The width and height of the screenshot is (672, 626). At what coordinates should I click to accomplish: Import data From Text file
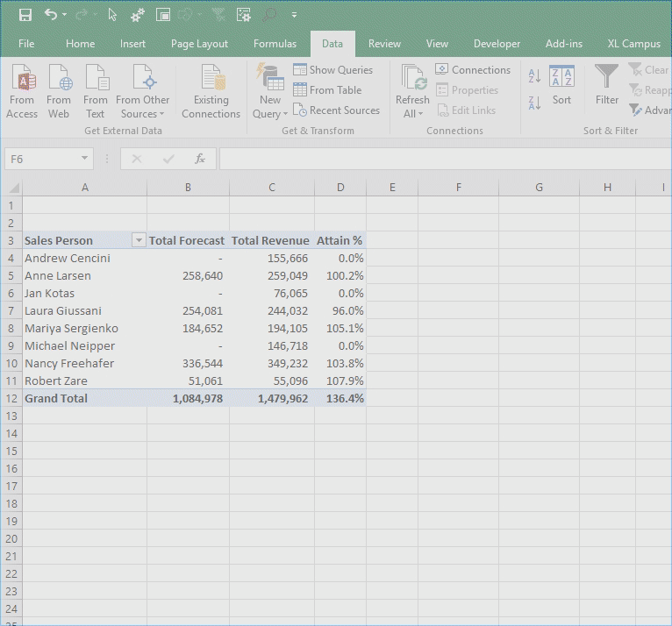click(96, 91)
